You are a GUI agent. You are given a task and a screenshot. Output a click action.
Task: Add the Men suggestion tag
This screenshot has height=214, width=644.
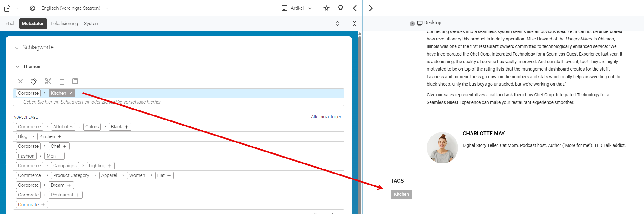60,156
